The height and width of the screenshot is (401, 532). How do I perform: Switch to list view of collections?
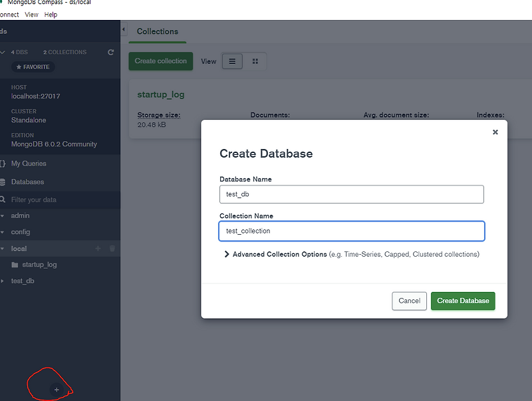[x=232, y=61]
